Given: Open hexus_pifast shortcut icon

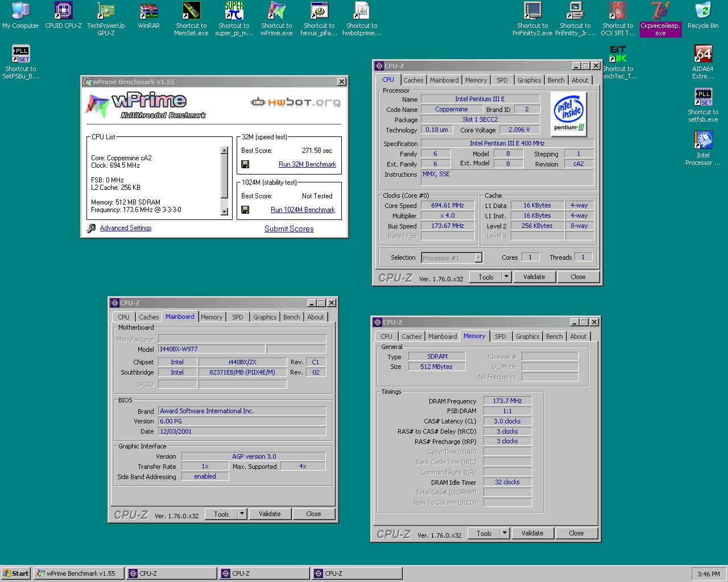Looking at the screenshot, I should (x=319, y=19).
